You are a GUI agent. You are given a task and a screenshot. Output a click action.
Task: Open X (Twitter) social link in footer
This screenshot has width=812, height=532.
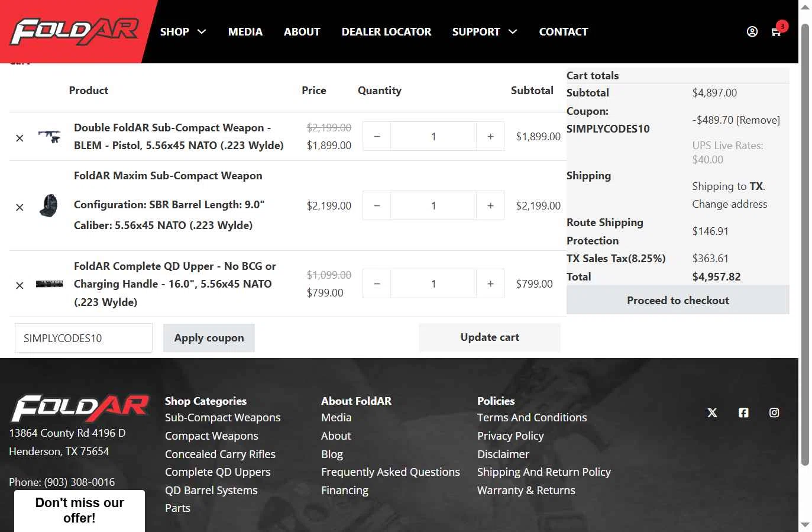pyautogui.click(x=712, y=412)
